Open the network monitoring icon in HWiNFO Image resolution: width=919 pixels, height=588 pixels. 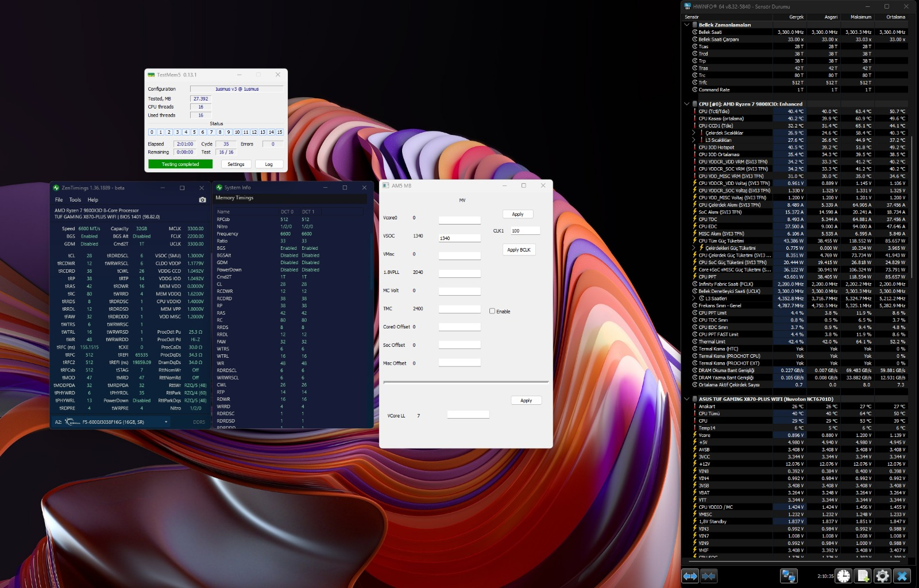tap(789, 575)
